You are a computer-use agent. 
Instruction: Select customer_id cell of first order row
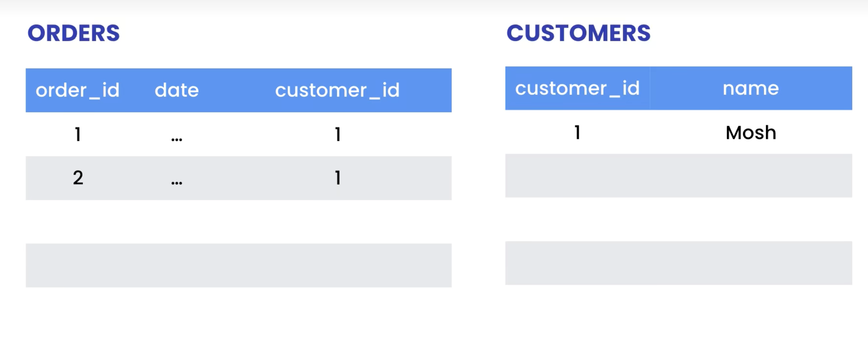coord(338,134)
